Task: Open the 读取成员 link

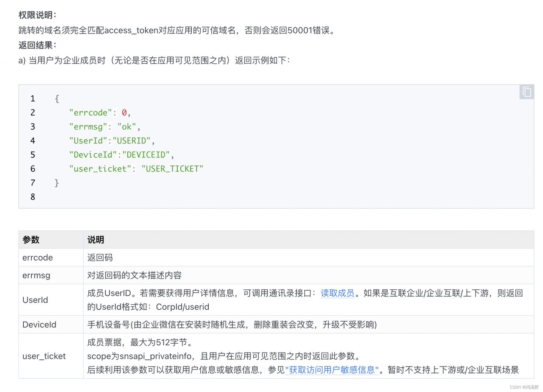Action: coord(337,293)
